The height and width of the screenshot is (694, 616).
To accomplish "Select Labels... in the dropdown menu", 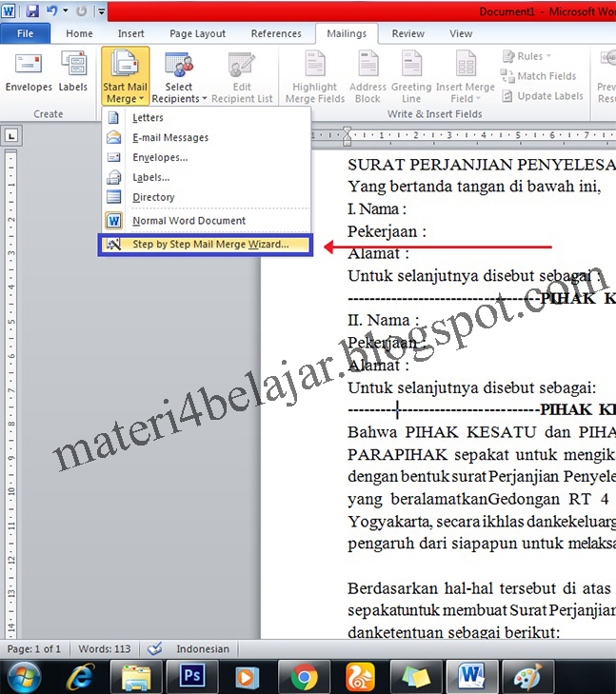I will pos(207,177).
